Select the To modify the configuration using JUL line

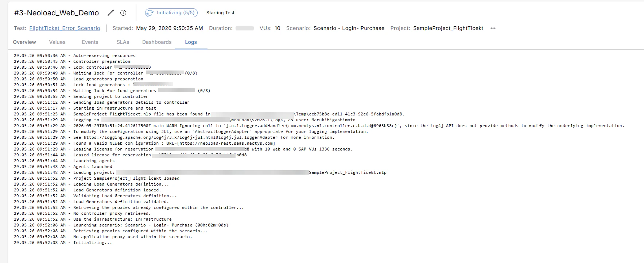(x=191, y=131)
